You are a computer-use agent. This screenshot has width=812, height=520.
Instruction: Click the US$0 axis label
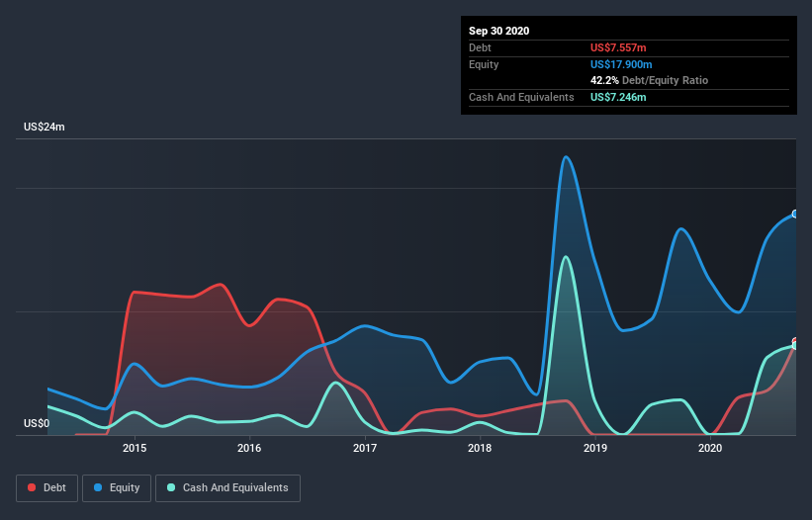(37, 423)
